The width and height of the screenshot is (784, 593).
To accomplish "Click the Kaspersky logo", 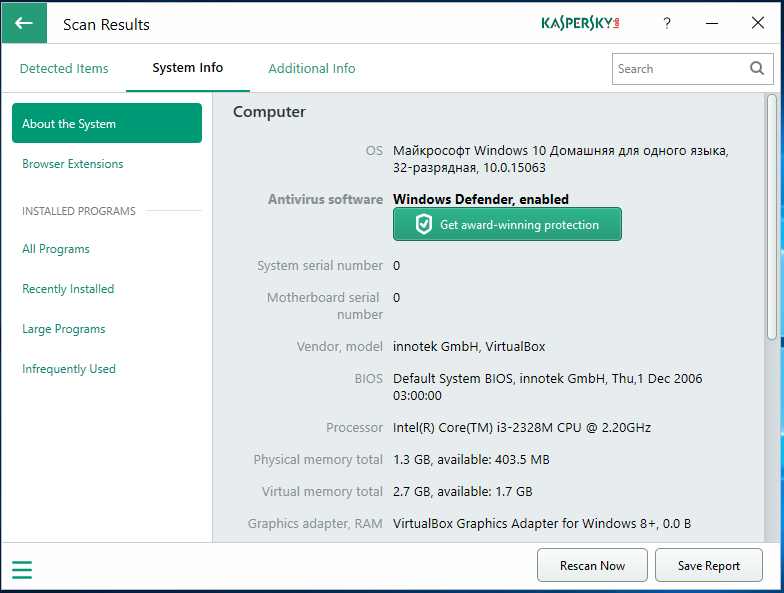I will [x=580, y=23].
